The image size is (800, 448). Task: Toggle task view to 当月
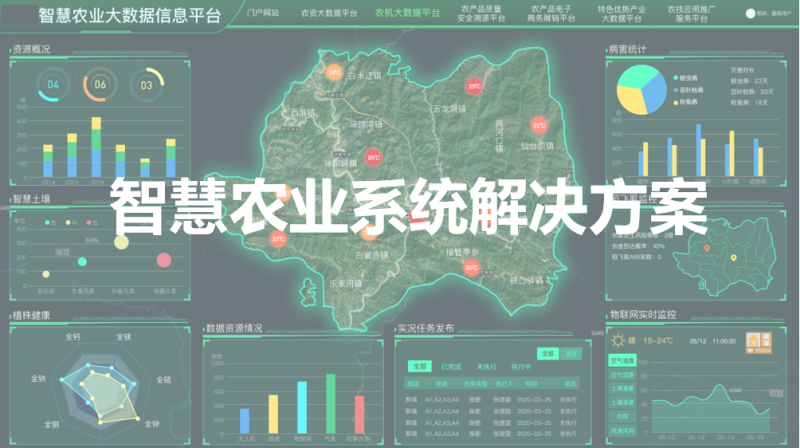[x=570, y=353]
